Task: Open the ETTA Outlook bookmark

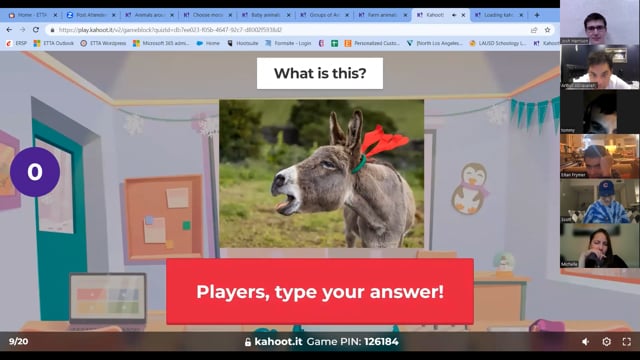Action: click(x=54, y=43)
